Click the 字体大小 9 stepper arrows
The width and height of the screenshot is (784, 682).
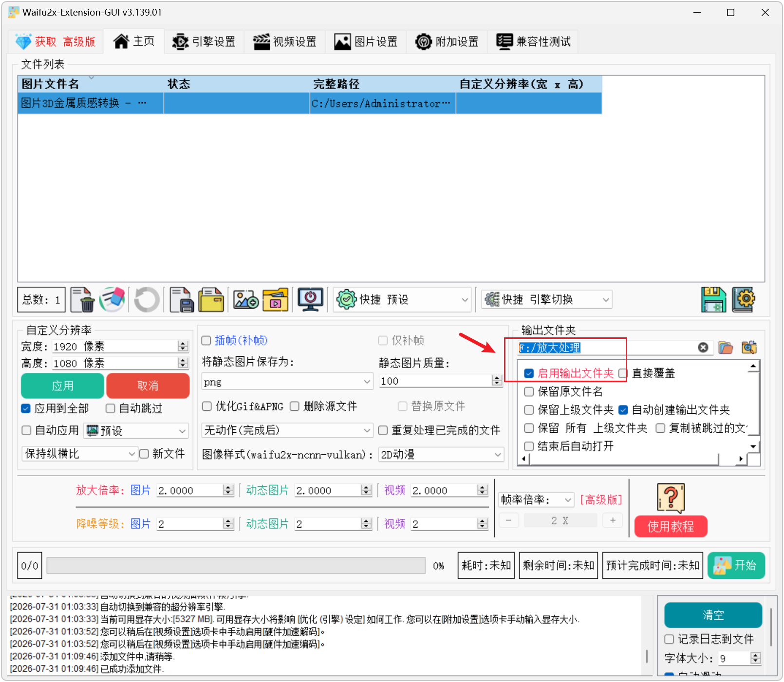click(756, 658)
